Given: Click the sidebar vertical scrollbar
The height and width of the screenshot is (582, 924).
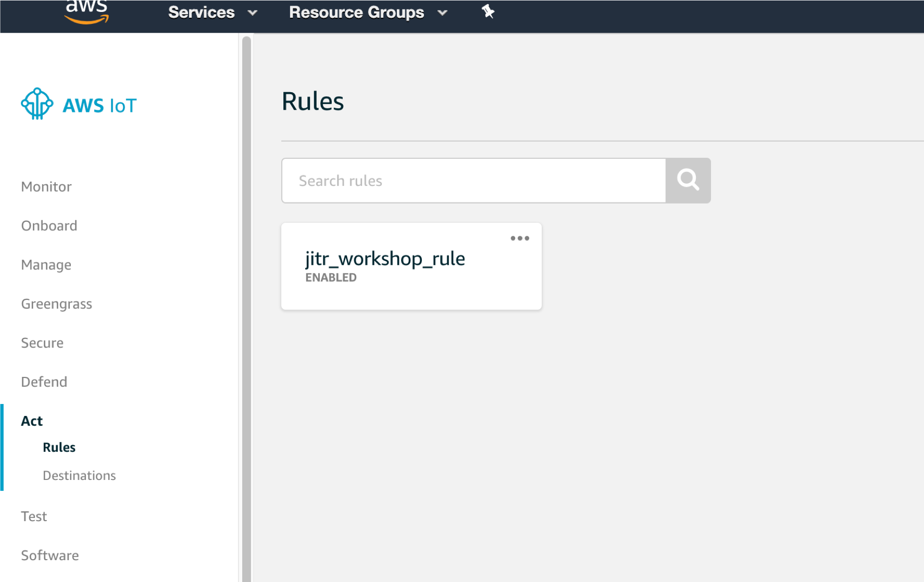Looking at the screenshot, I should pyautogui.click(x=246, y=309).
